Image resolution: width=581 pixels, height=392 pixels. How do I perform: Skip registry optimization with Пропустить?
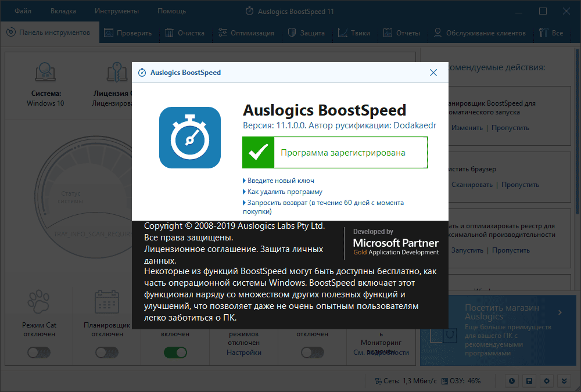tap(511, 250)
